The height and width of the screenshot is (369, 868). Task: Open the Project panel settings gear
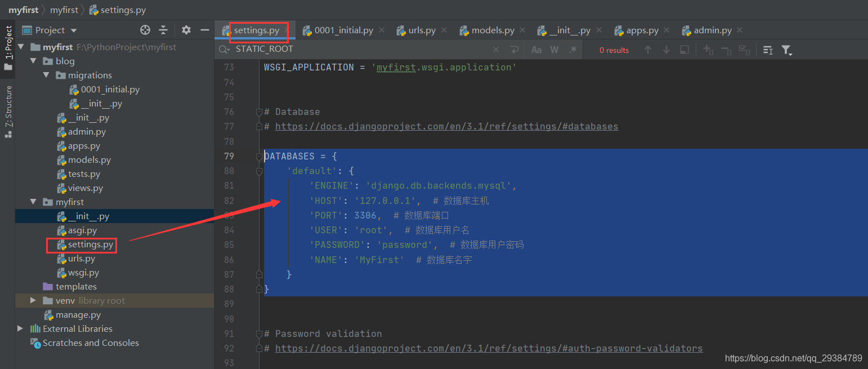[186, 30]
